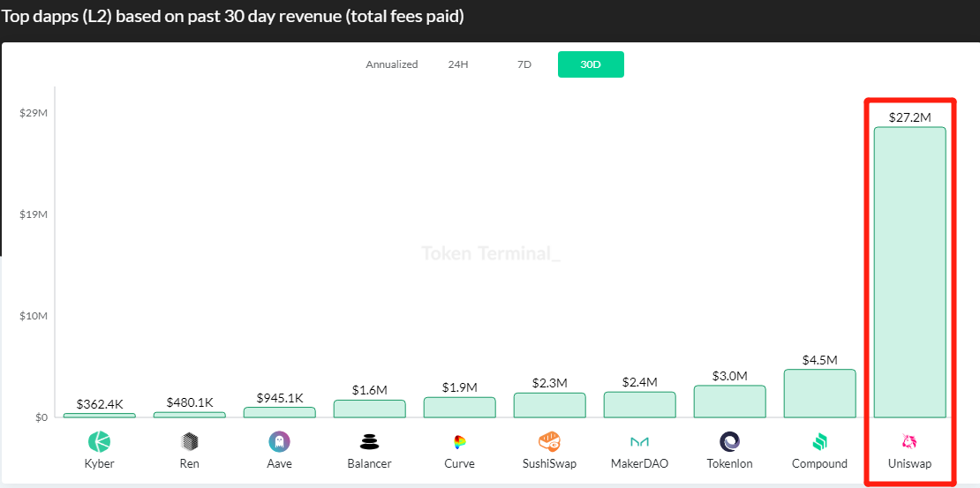Click the Token Terminal_ watermark text
The height and width of the screenshot is (488, 980).
(491, 253)
